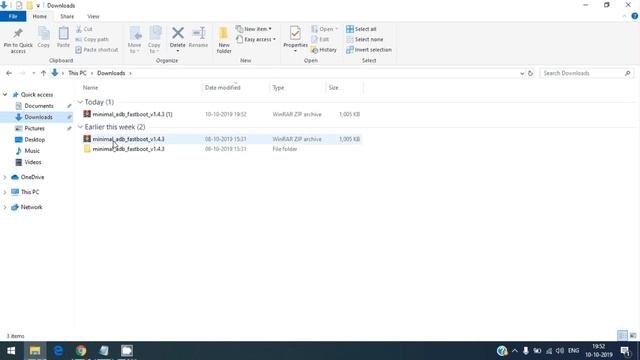Click the Delete icon

click(178, 33)
